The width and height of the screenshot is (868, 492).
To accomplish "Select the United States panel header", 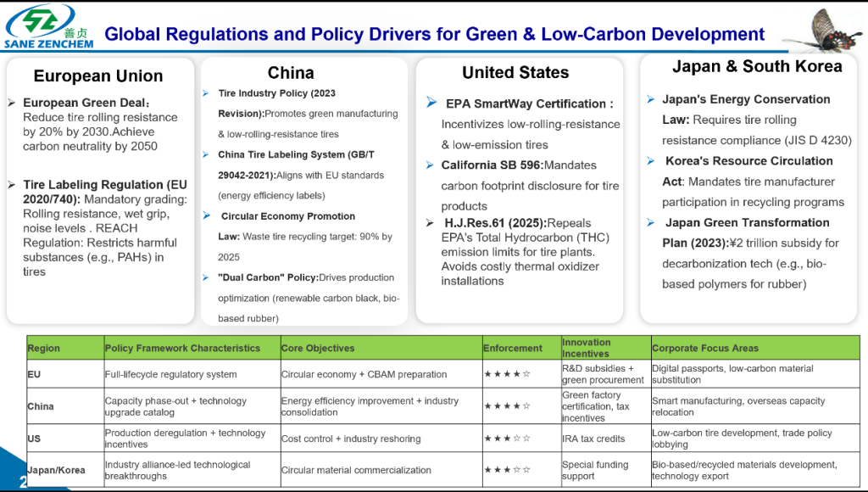I will point(515,72).
